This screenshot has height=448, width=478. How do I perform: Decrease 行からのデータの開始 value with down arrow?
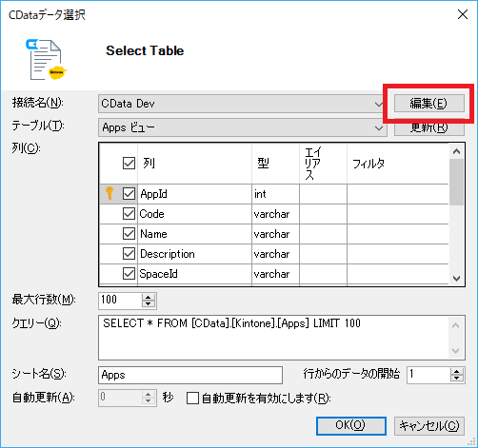point(457,379)
